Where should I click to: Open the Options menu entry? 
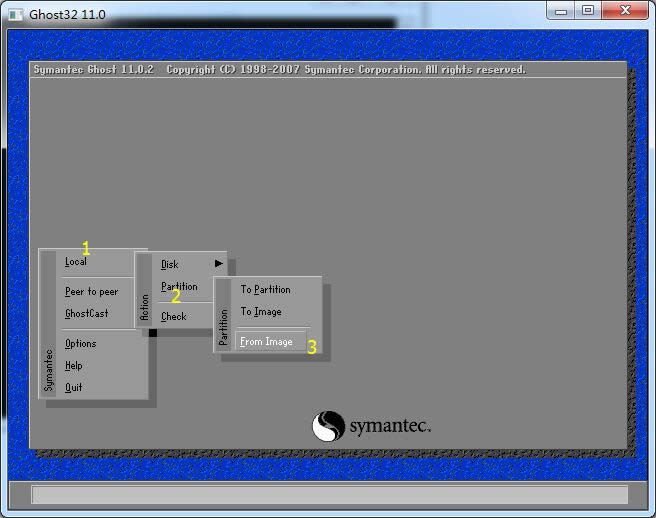point(80,344)
